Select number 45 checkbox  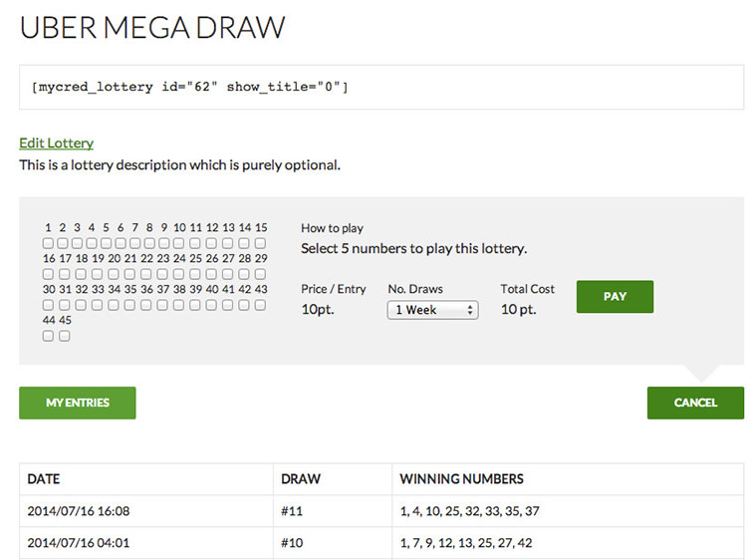pos(65,336)
